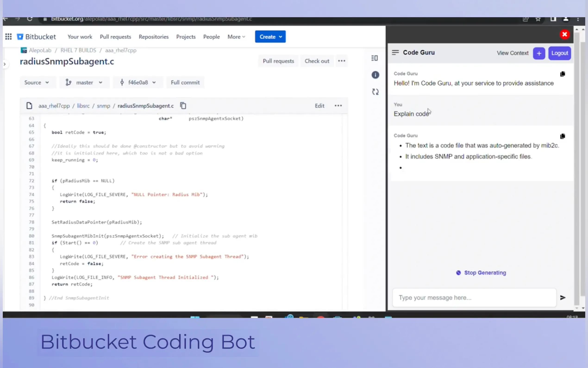588x368 pixels.
Task: Click the Logout button
Action: (559, 53)
